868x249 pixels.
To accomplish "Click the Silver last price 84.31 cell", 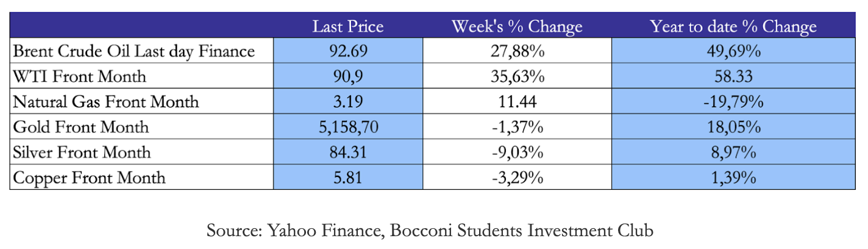I will click(x=348, y=152).
